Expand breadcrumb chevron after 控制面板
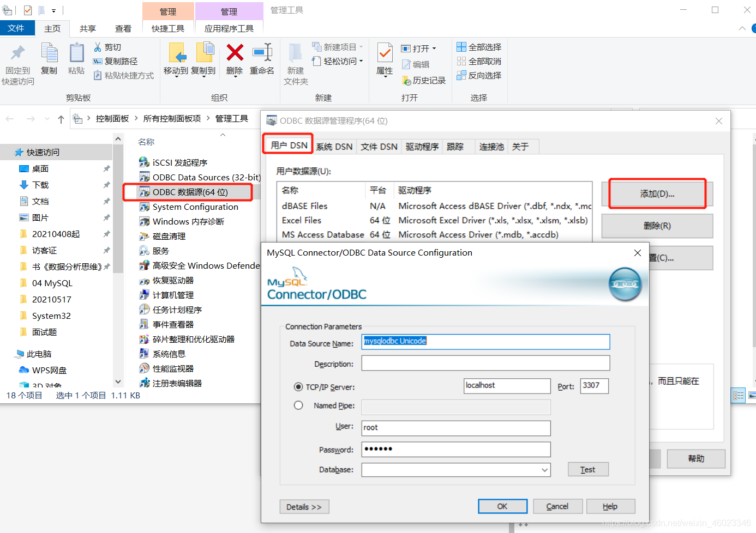Screen dimensions: 756x533 point(136,118)
